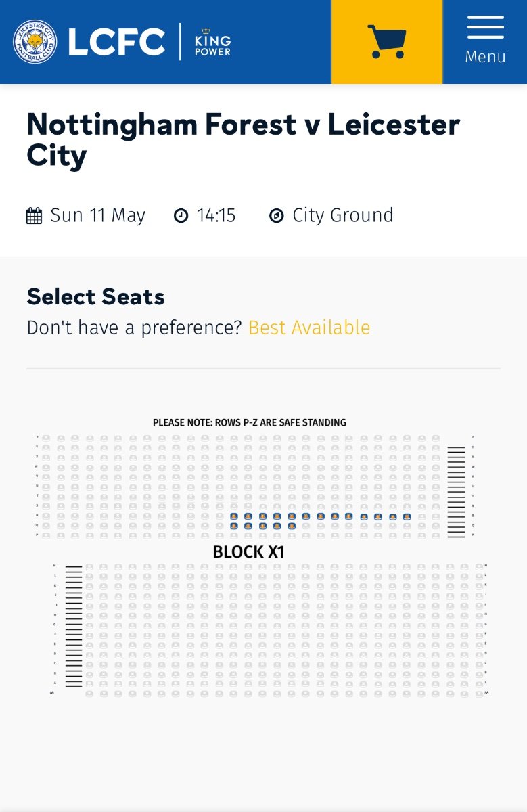Click the LCFC text logo
The height and width of the screenshot is (812, 527).
[116, 42]
